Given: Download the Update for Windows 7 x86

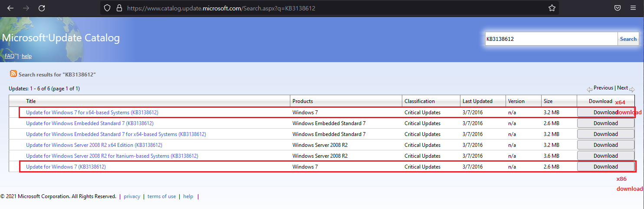Looking at the screenshot, I should pyautogui.click(x=605, y=167).
